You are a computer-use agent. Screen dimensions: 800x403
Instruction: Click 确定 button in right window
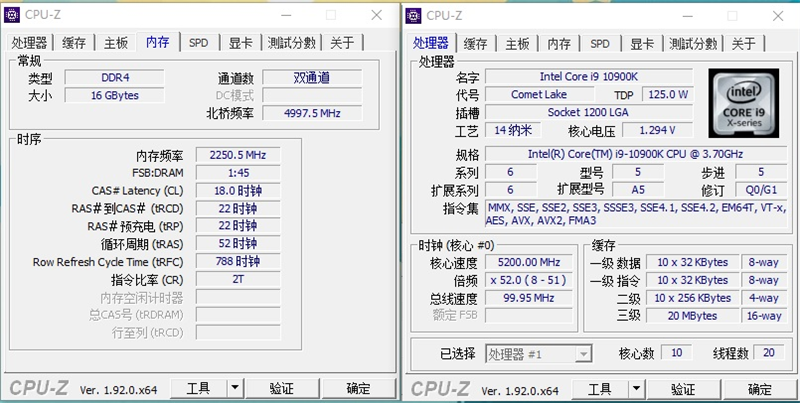[760, 390]
